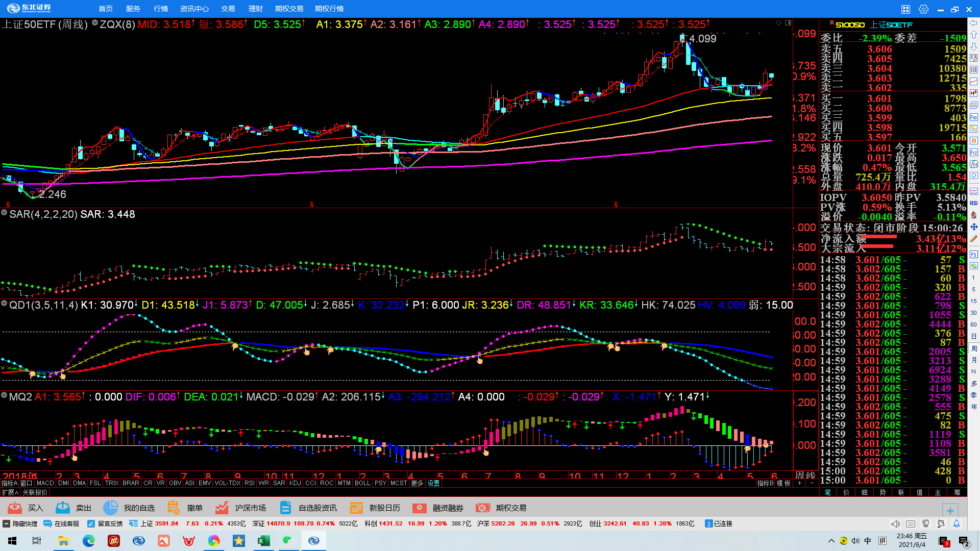Open settings gear in title bar
Image resolution: width=980 pixels, height=551 pixels.
[923, 9]
